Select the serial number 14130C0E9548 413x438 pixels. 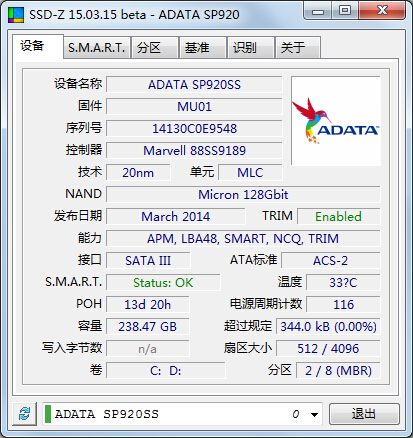[194, 129]
